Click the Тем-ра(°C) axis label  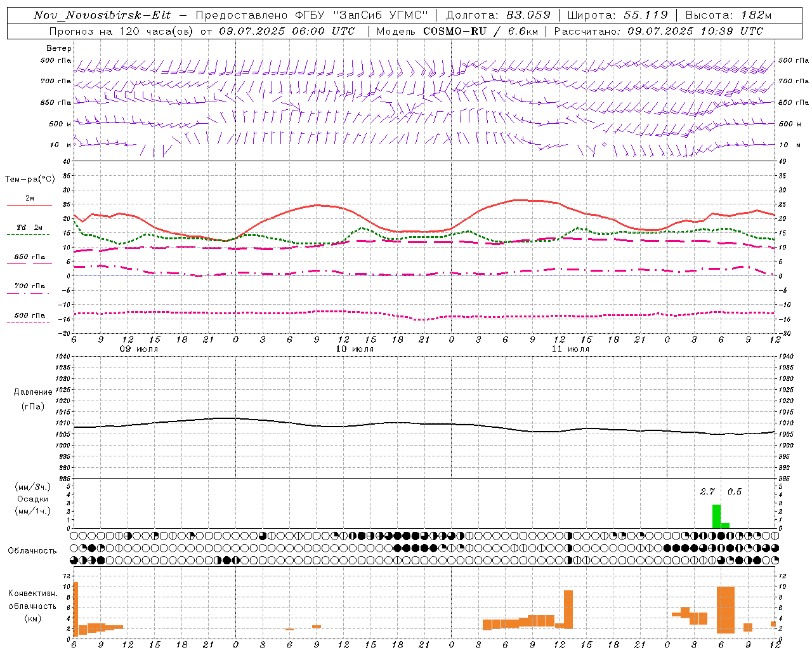pos(30,180)
